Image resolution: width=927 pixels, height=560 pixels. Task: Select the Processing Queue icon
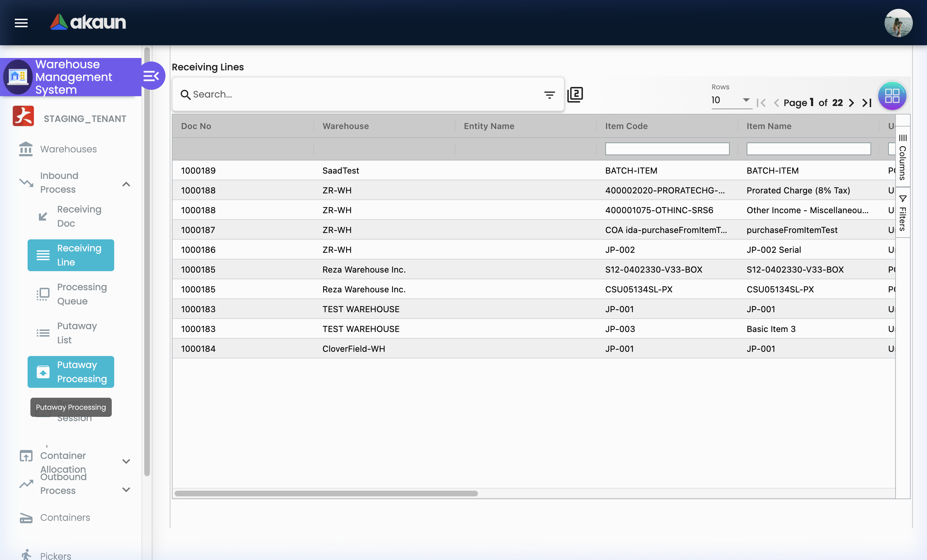pos(42,294)
